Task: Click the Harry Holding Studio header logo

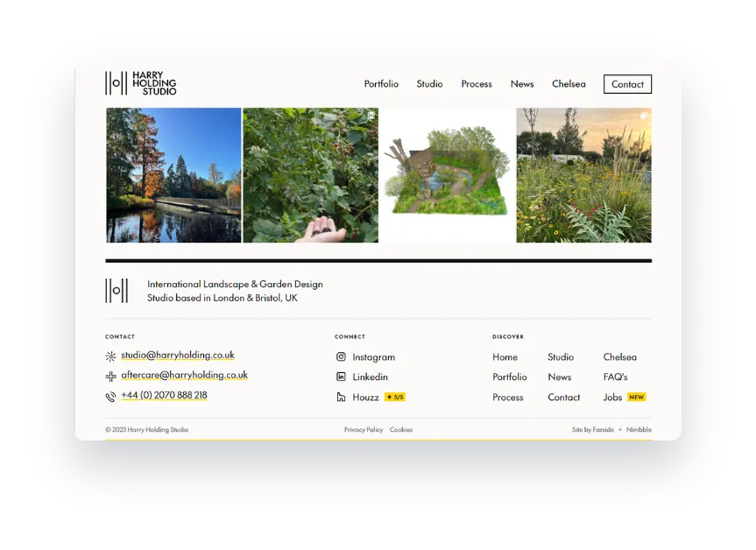Action: (x=141, y=83)
